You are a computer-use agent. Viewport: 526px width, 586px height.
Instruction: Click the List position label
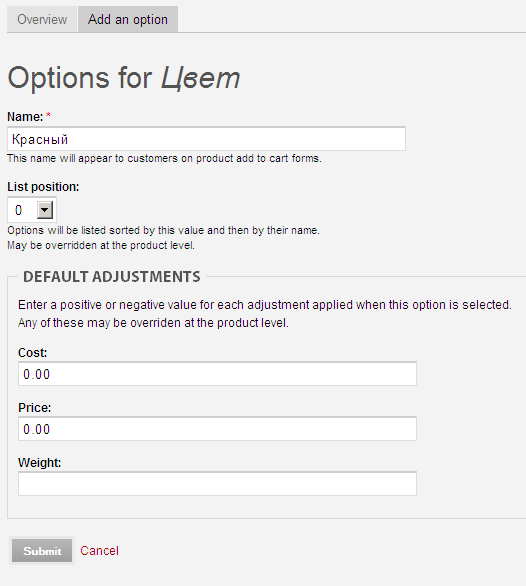click(43, 187)
